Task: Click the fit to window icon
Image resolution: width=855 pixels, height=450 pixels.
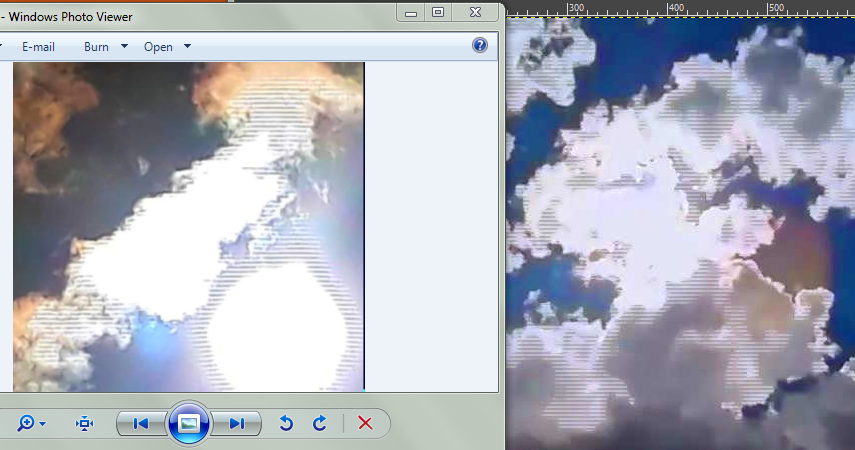Action: click(85, 424)
